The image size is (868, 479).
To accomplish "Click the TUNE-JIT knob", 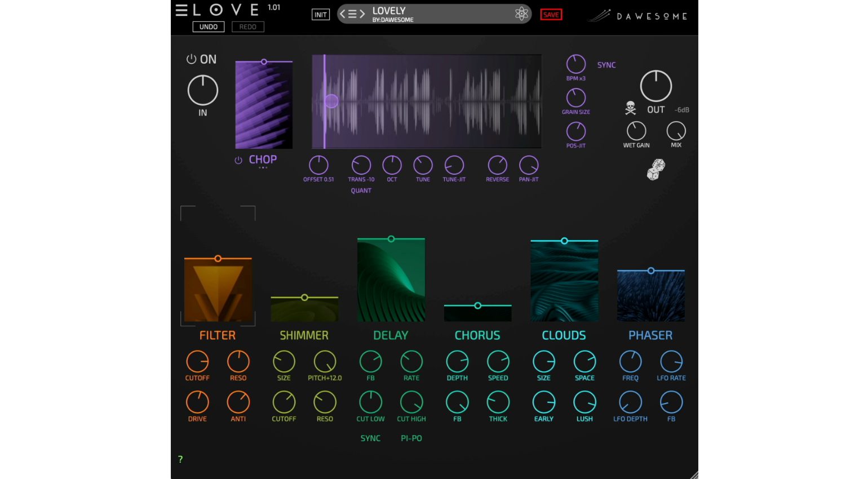I will [454, 165].
